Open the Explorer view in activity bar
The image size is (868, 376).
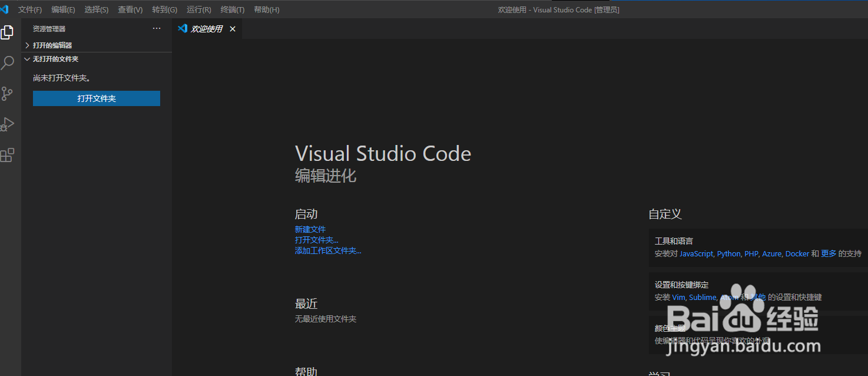pyautogui.click(x=7, y=32)
